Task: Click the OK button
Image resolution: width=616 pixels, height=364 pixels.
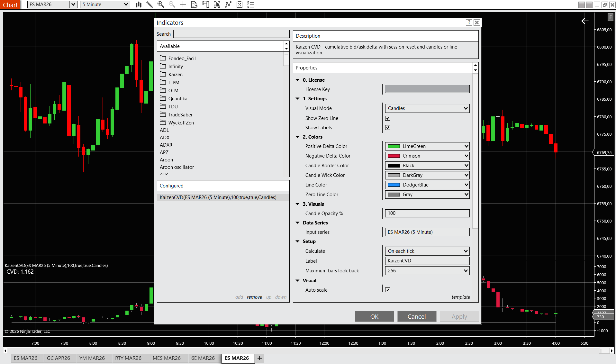Action: [374, 316]
